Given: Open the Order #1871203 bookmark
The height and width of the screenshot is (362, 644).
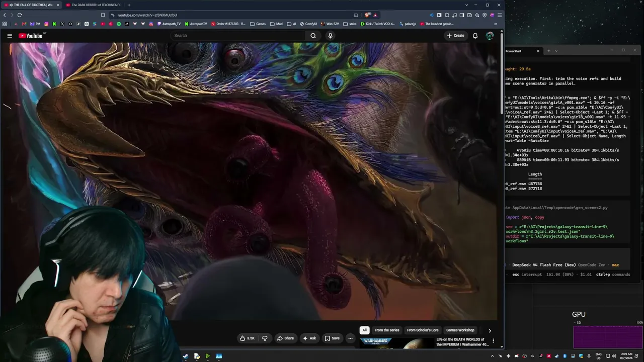Looking at the screenshot, I should (228, 24).
